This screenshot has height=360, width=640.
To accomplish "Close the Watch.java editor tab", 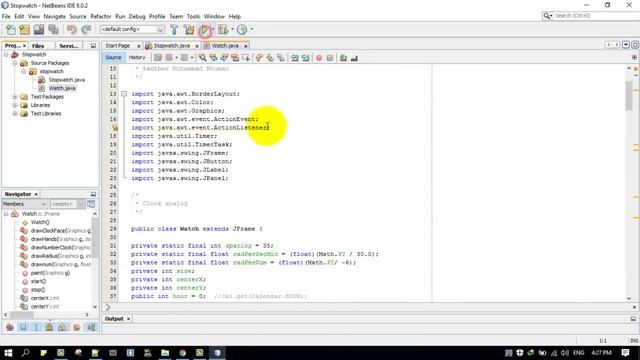I will pos(246,46).
